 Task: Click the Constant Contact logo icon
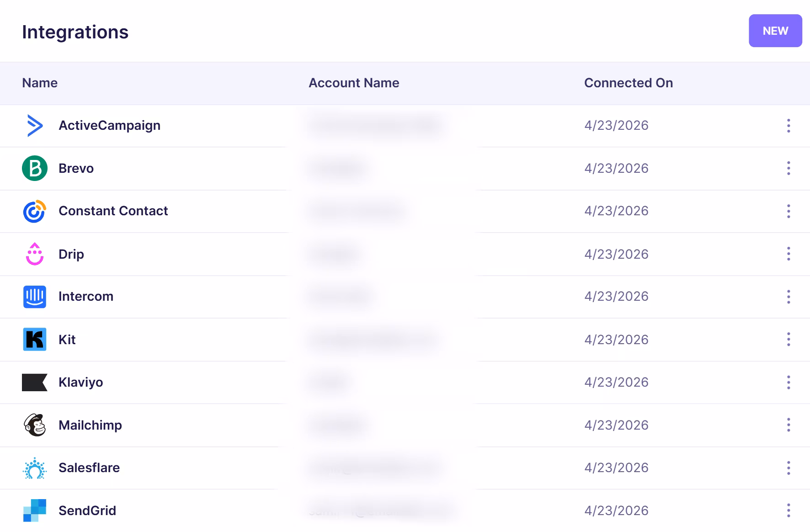pyautogui.click(x=35, y=211)
